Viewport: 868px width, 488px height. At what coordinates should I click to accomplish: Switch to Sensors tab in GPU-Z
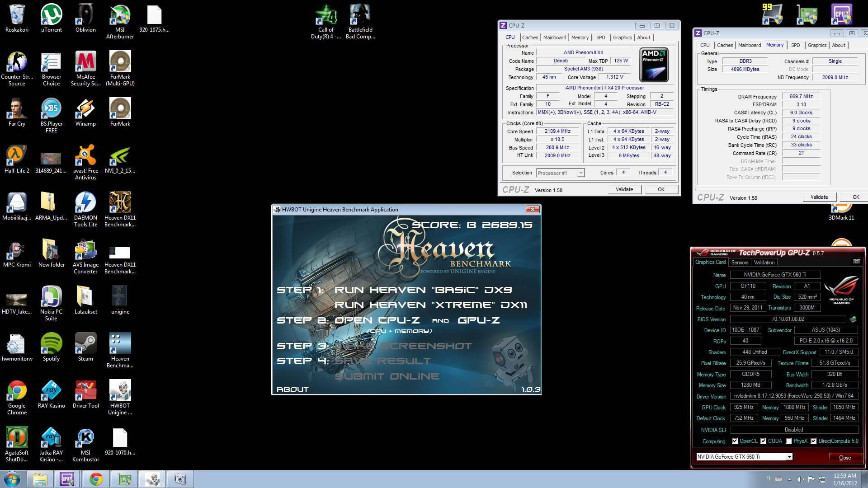tap(740, 263)
